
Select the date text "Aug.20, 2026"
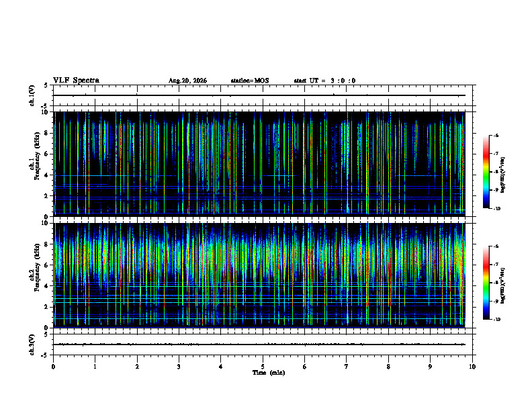(x=187, y=81)
